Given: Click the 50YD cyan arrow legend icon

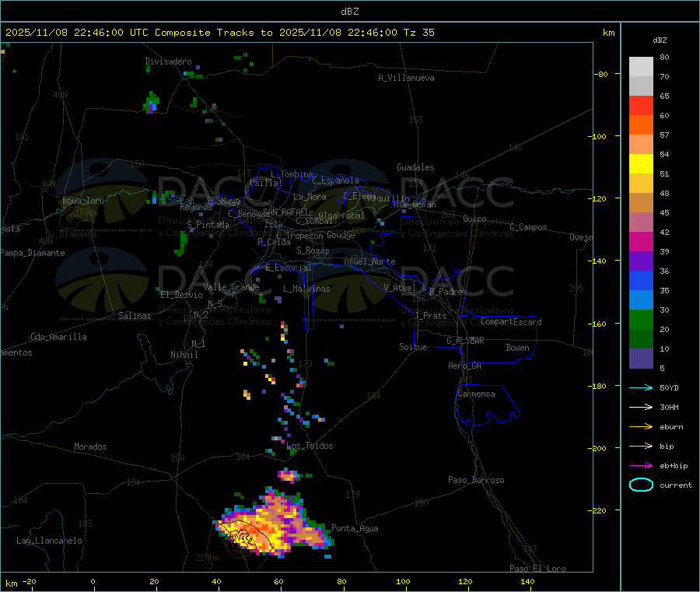Looking at the screenshot, I should pyautogui.click(x=641, y=387).
